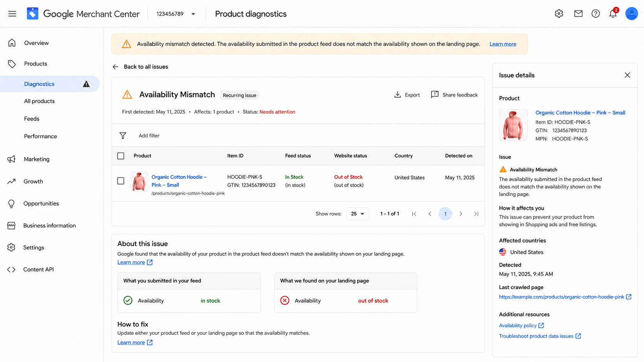Go to the next results page

[x=461, y=214]
